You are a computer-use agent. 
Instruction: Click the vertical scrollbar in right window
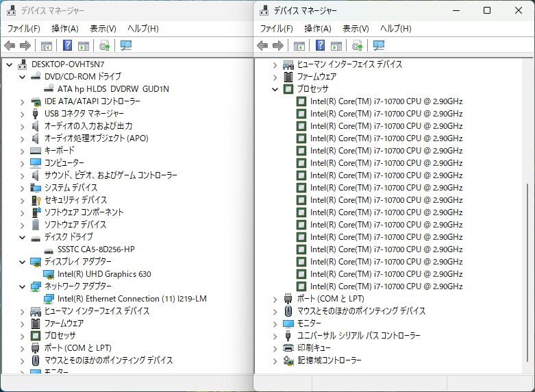527,271
